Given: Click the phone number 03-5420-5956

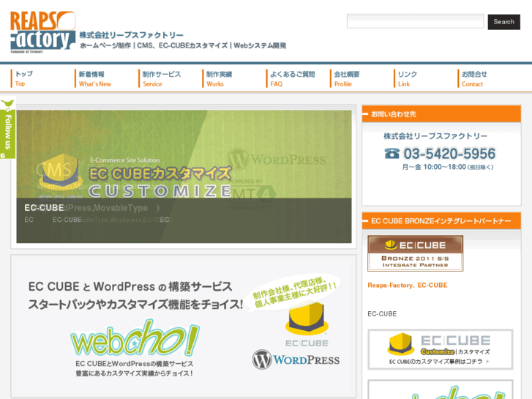Looking at the screenshot, I should click(449, 154).
